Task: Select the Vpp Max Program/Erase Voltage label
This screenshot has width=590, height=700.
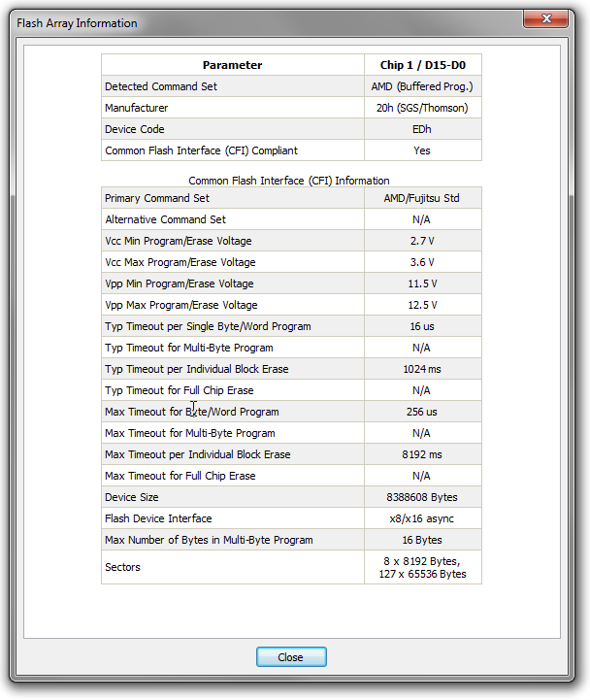Action: point(180,305)
